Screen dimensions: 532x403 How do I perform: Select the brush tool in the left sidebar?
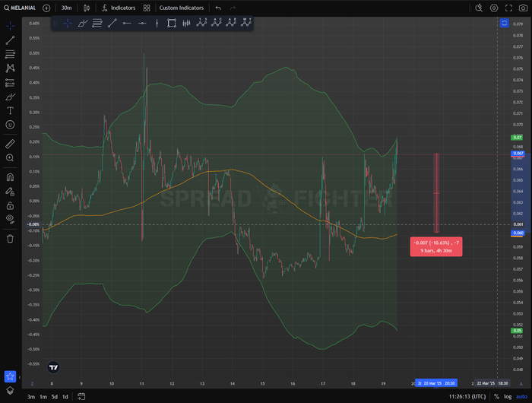[x=10, y=97]
